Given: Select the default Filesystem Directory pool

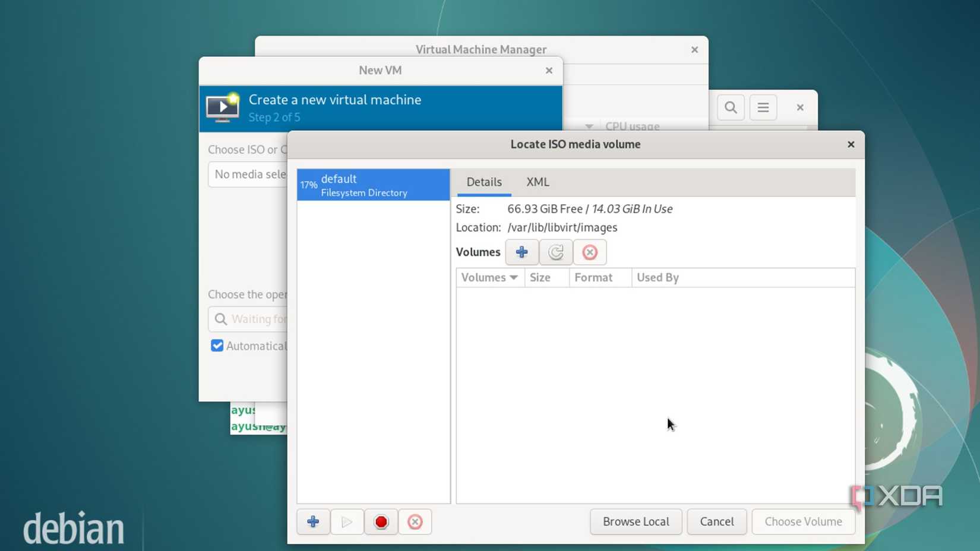Looking at the screenshot, I should tap(372, 185).
